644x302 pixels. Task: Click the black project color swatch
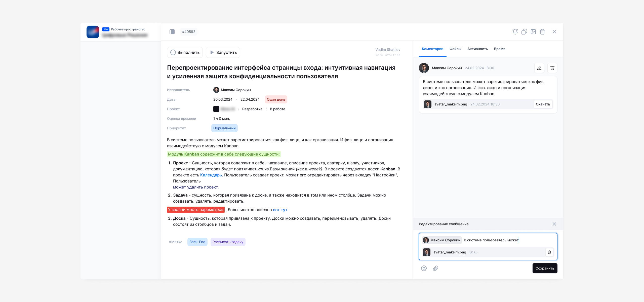point(216,109)
